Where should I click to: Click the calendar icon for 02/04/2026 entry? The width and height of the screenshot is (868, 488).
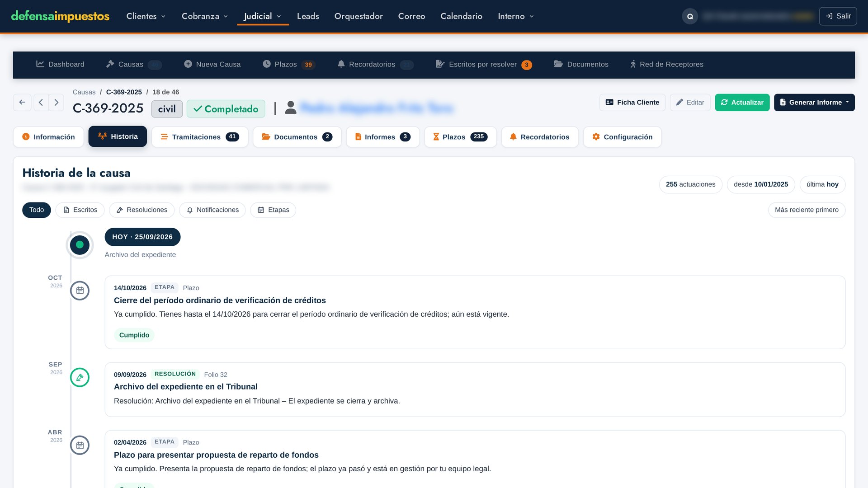tap(80, 445)
